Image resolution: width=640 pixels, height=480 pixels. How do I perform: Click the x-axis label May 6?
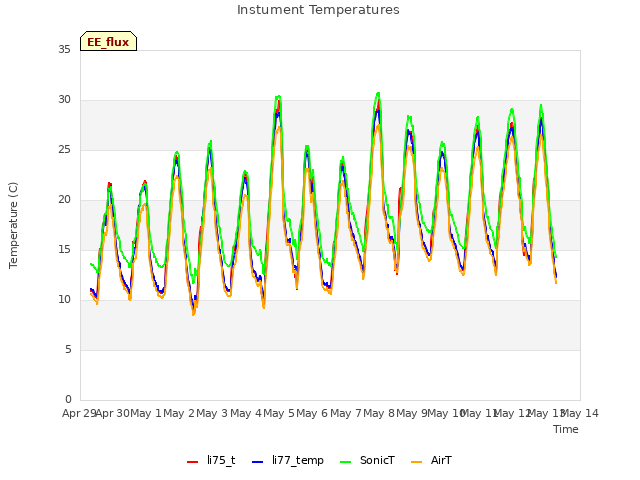[312, 413]
